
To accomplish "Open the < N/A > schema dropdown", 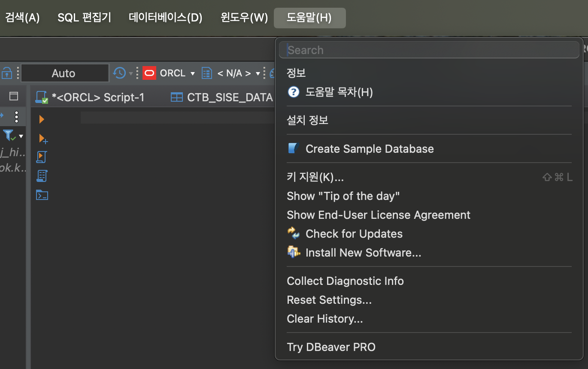I will [x=258, y=74].
